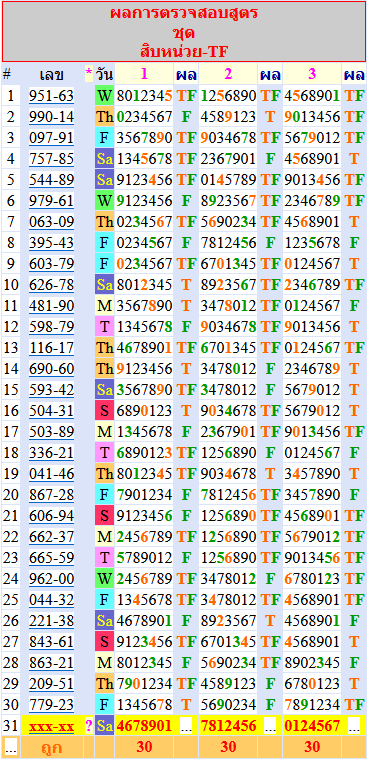Click column header 2 in pink

228,74
